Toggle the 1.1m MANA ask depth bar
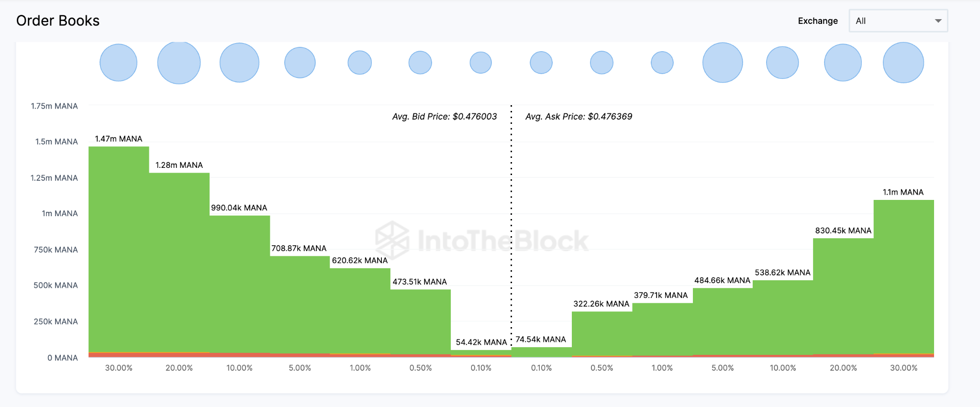Screen dimensions: 980x407 pyautogui.click(x=903, y=277)
